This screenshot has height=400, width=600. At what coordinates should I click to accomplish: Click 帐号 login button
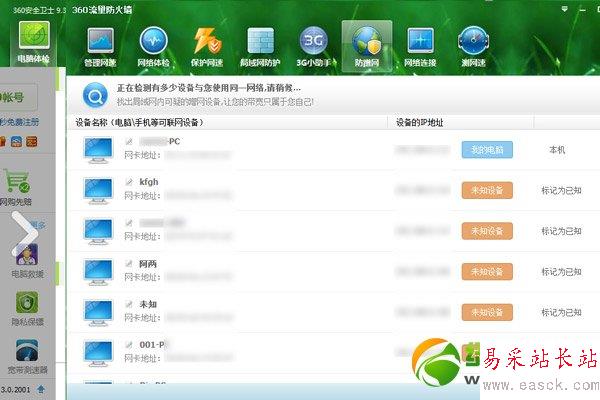click(x=17, y=98)
